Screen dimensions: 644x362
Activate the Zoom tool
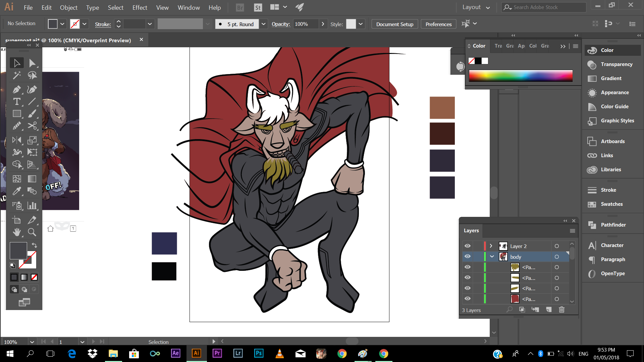pyautogui.click(x=32, y=232)
